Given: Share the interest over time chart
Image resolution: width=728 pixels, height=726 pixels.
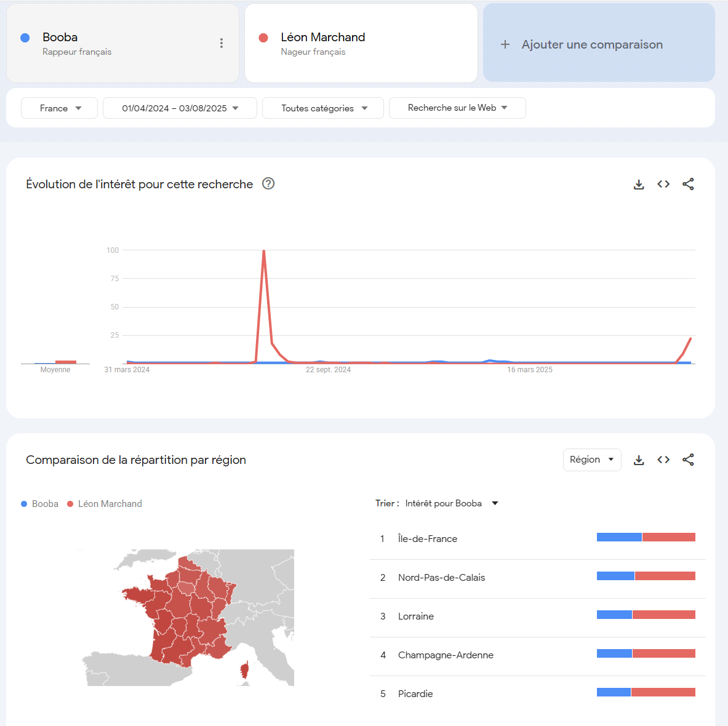Looking at the screenshot, I should (688, 185).
